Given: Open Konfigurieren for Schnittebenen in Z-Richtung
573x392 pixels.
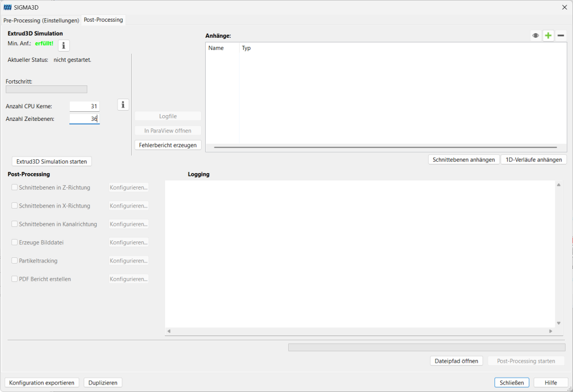Looking at the screenshot, I should pyautogui.click(x=128, y=187).
